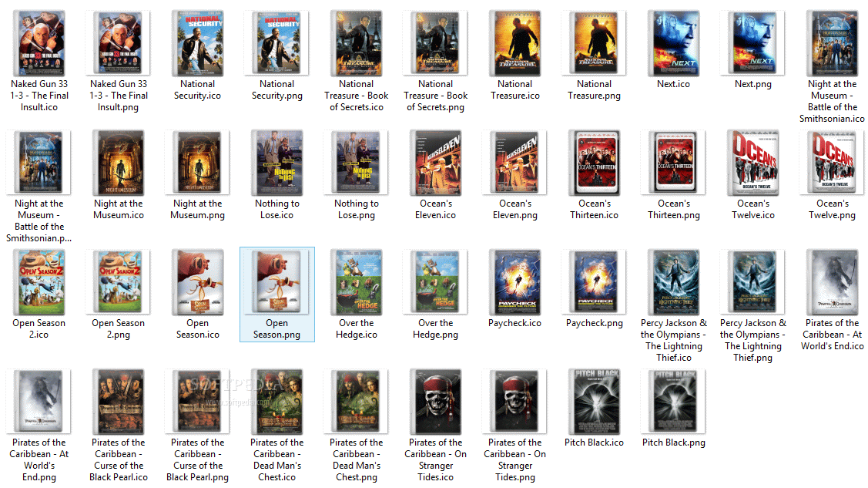This screenshot has width=868, height=488.
Task: Choose the Open Season 2.png icon
Action: coord(118,282)
